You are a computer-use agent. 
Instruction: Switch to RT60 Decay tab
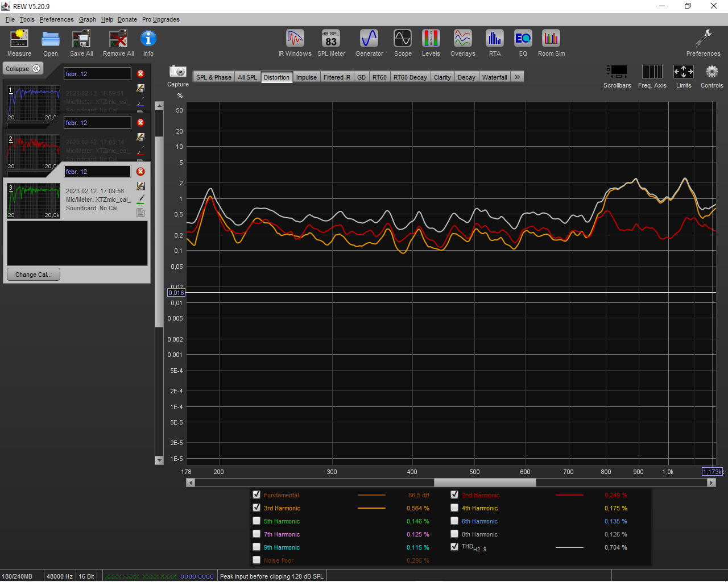[x=410, y=77]
